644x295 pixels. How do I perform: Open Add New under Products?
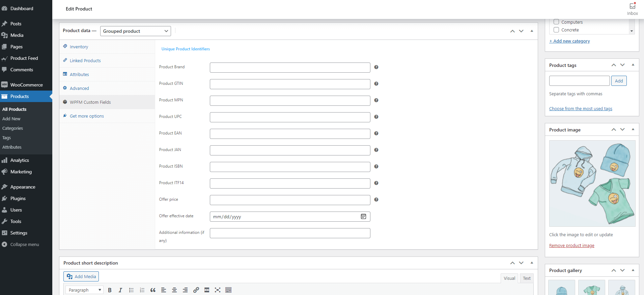11,119
